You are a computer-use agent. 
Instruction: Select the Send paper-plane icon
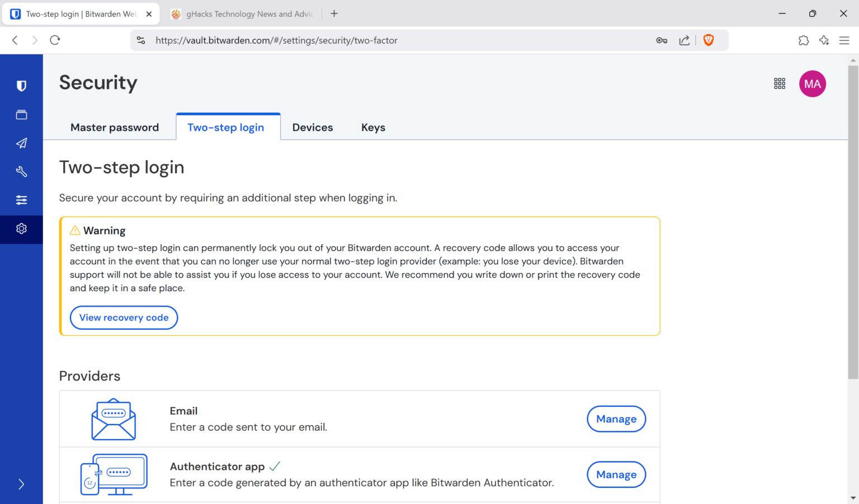pyautogui.click(x=21, y=143)
